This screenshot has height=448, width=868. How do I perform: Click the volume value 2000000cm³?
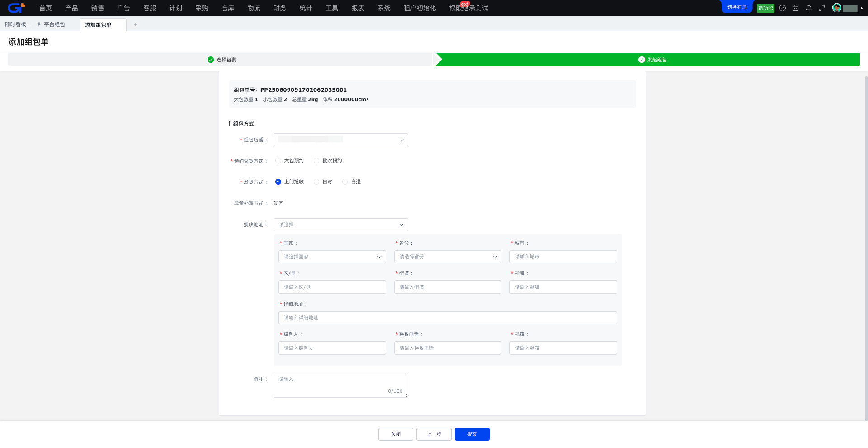[351, 100]
